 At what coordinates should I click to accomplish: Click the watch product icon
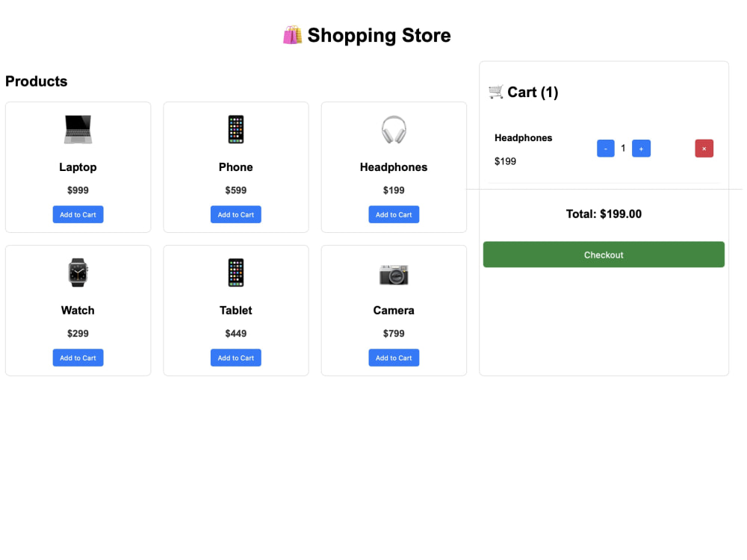coord(78,273)
